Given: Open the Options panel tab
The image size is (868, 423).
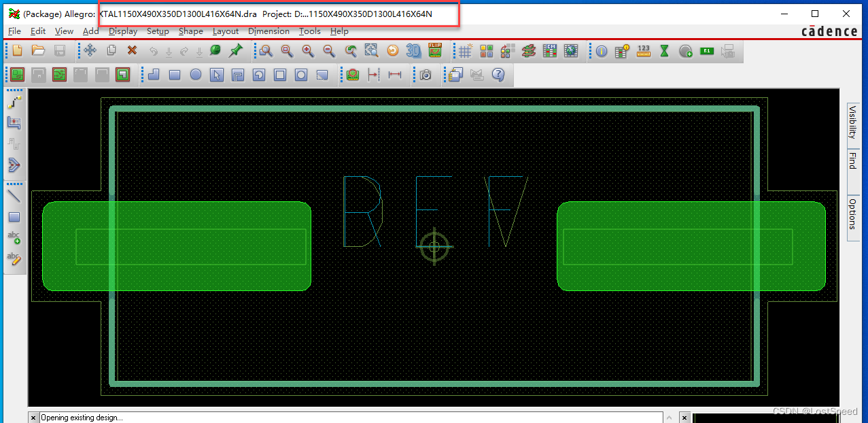Looking at the screenshot, I should 852,216.
